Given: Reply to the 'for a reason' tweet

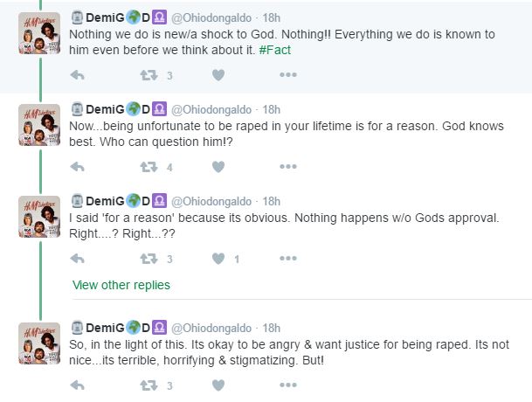Looking at the screenshot, I should click(77, 259).
